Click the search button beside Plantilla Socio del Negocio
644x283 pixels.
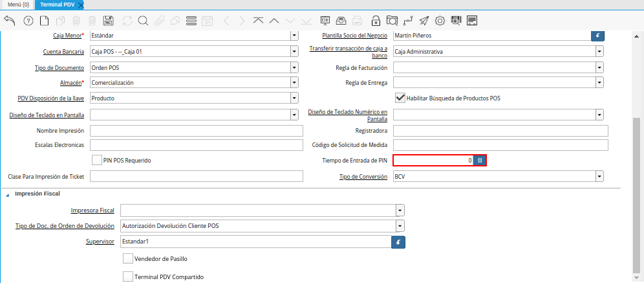coord(597,36)
